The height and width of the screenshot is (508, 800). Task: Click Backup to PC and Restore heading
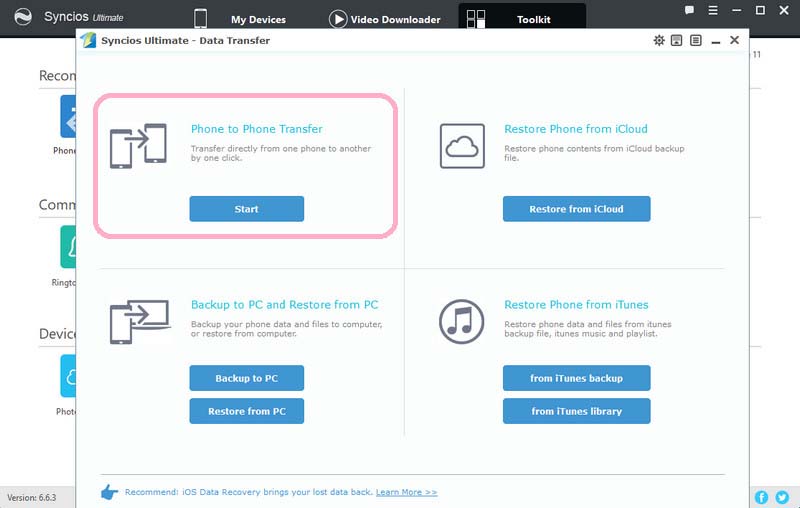click(284, 304)
